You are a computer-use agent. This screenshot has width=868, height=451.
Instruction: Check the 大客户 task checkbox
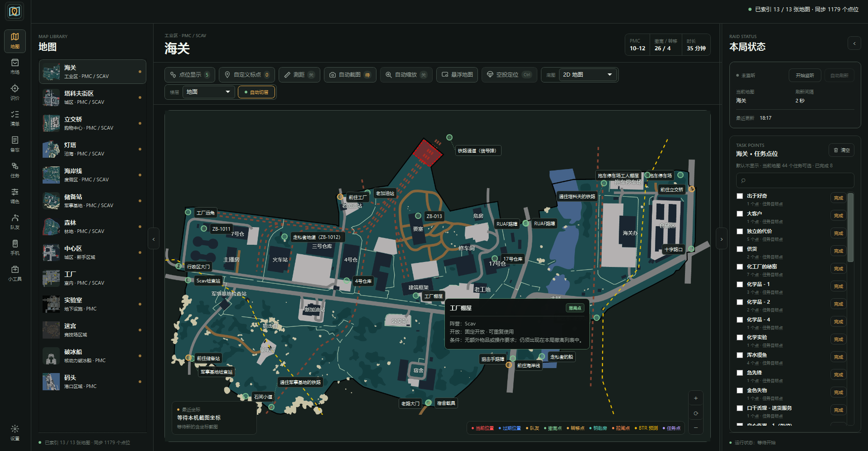(740, 213)
